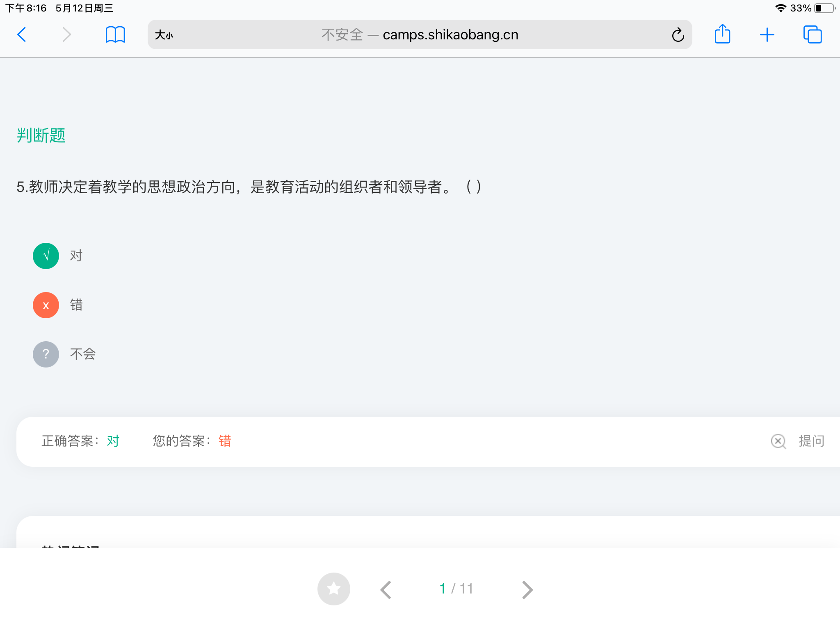Click the 您的答案 错 label

(192, 441)
